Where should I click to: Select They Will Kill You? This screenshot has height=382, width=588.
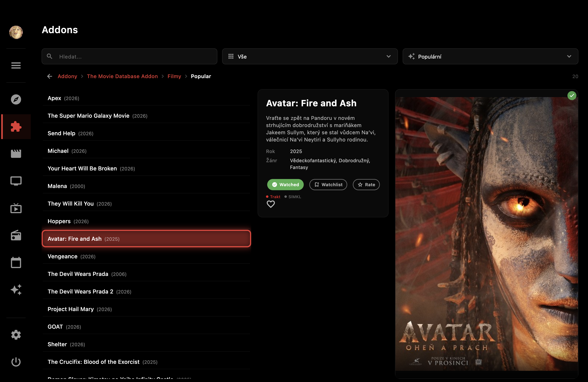(x=146, y=204)
